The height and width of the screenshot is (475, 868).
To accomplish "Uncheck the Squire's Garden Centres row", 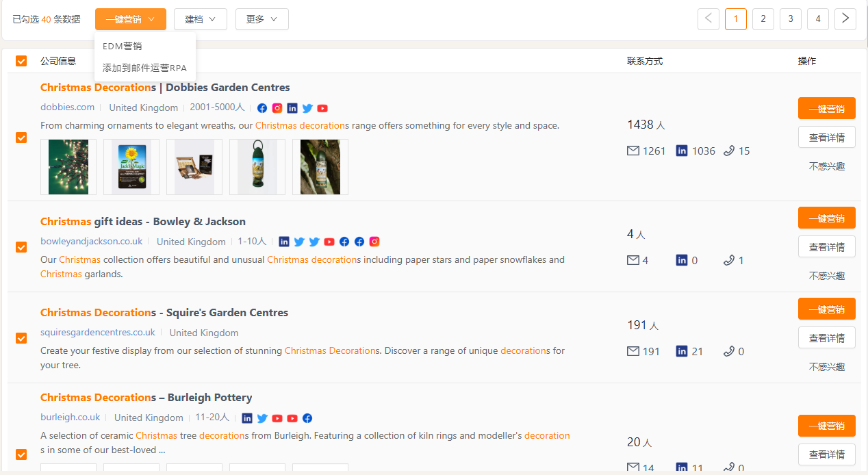I will (x=21, y=338).
